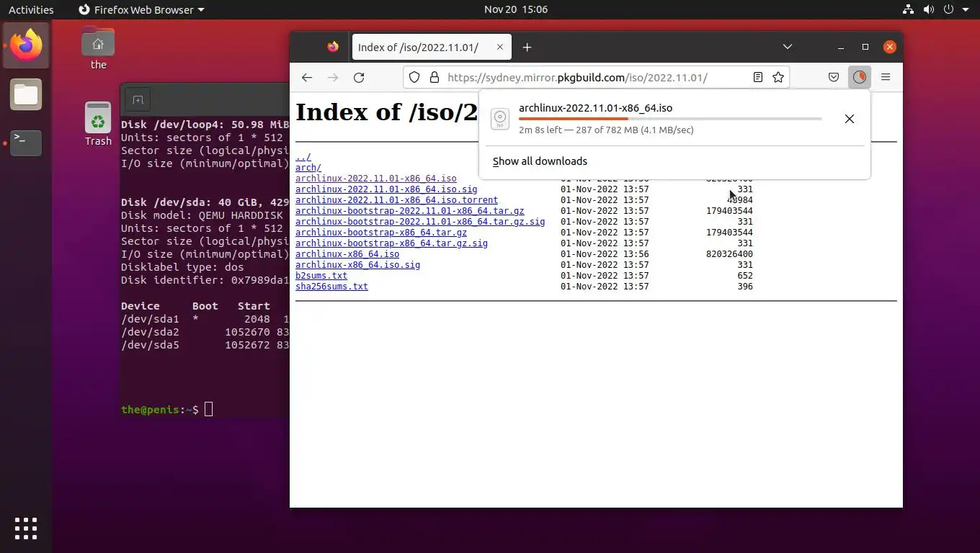This screenshot has width=980, height=553.
Task: Close the Index of /iso/2022.11.01/ tab
Action: (x=499, y=47)
